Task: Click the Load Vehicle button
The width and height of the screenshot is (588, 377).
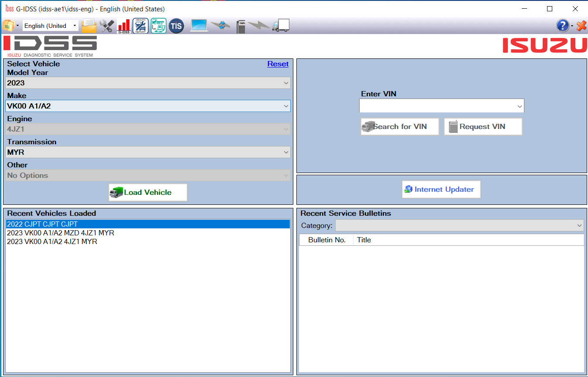Action: tap(147, 192)
